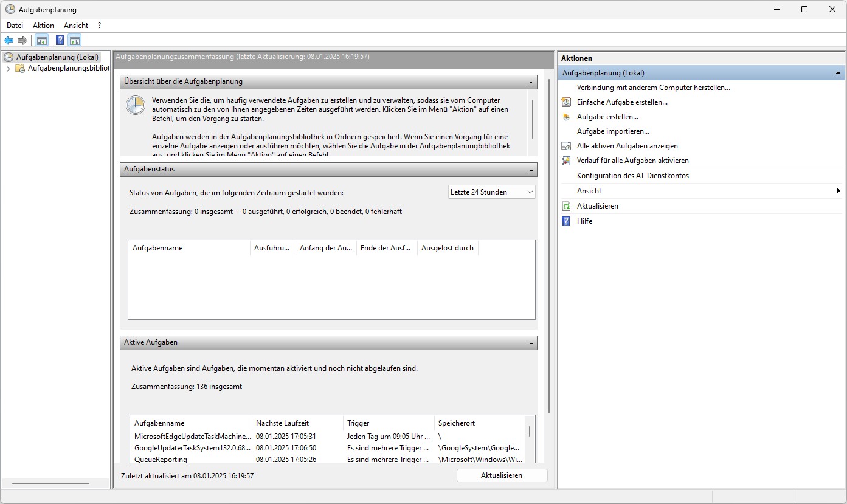This screenshot has width=847, height=504.
Task: Click the blue help toolbar icon
Action: pyautogui.click(x=60, y=41)
